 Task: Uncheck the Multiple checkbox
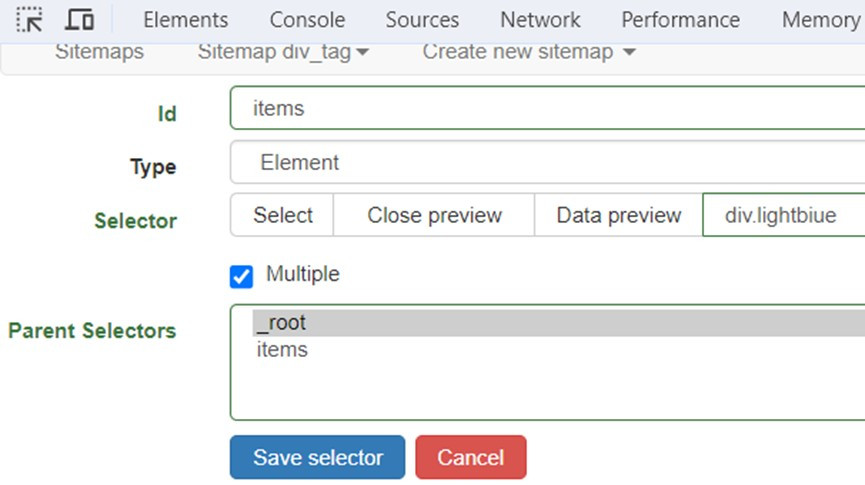[x=241, y=276]
